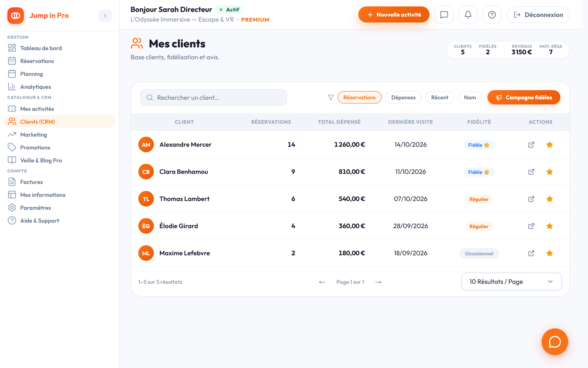Open Réservations in the sidebar
The height and width of the screenshot is (368, 588).
coord(59,61)
